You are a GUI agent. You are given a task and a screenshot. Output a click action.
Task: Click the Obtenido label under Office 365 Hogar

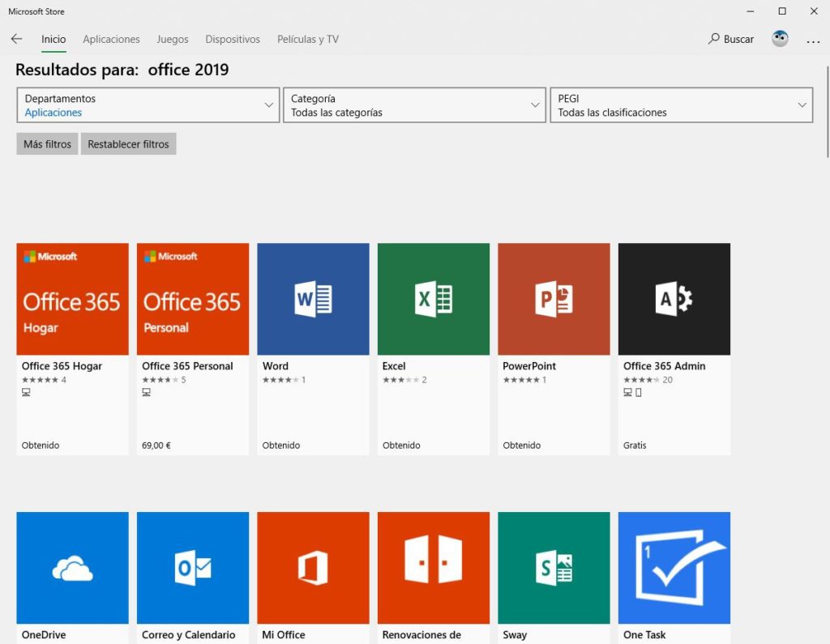click(41, 445)
